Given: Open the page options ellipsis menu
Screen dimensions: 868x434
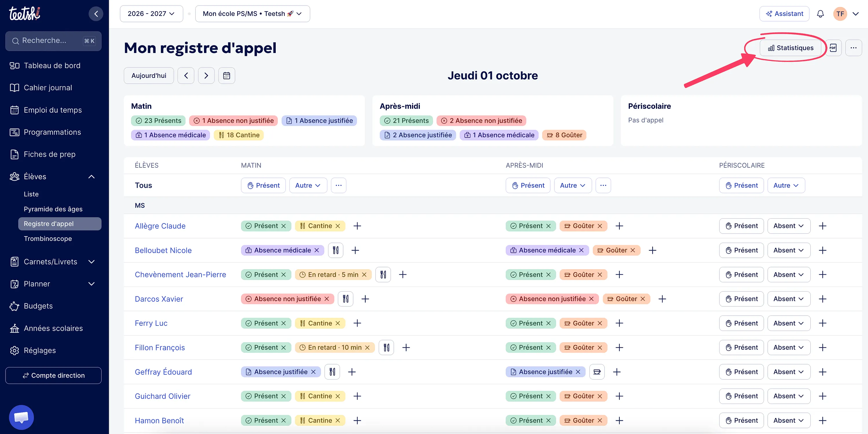Looking at the screenshot, I should pos(854,48).
